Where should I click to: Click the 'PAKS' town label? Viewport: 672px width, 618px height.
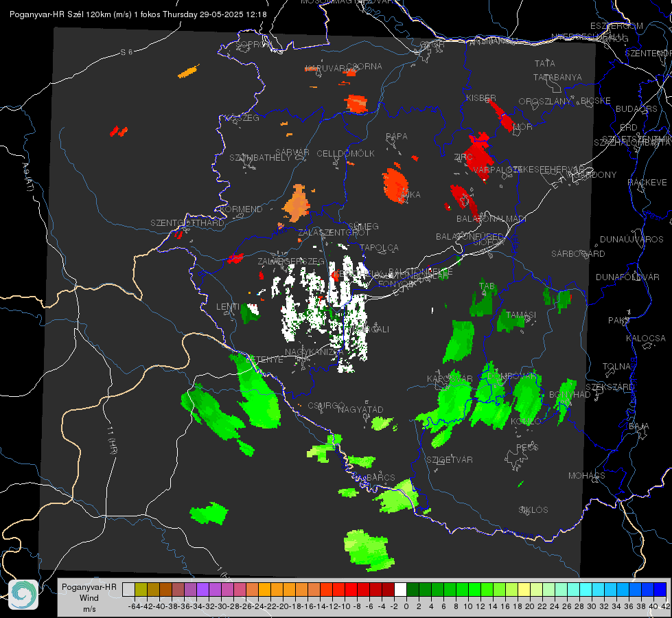click(619, 320)
